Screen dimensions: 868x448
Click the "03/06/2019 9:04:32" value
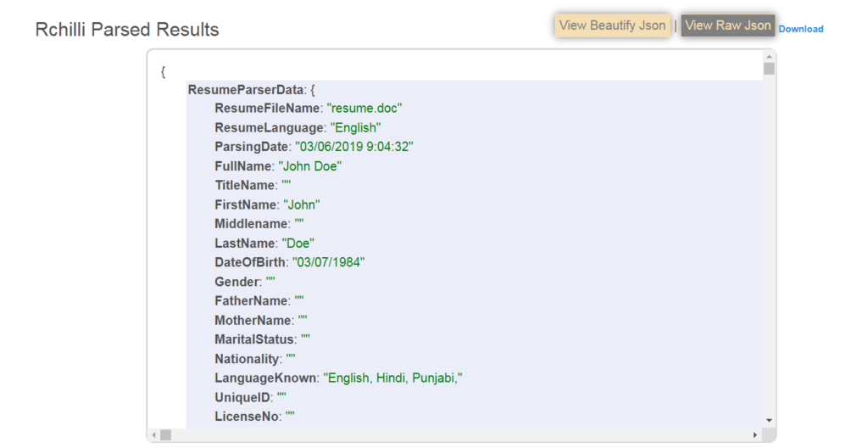click(x=354, y=147)
